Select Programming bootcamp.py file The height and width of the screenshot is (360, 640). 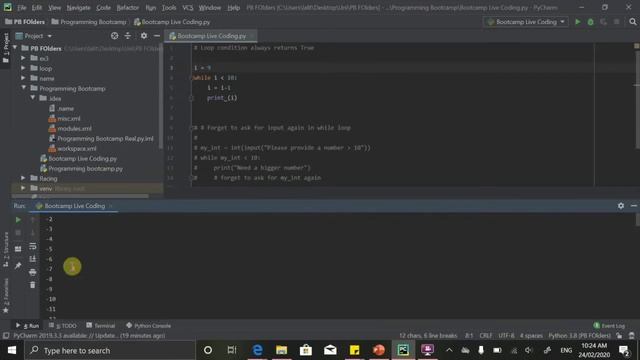click(85, 169)
